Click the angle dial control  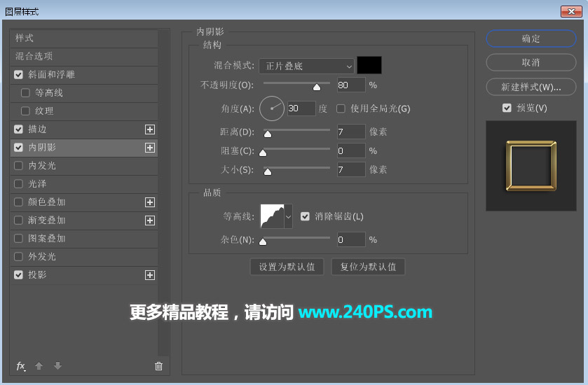(x=272, y=108)
